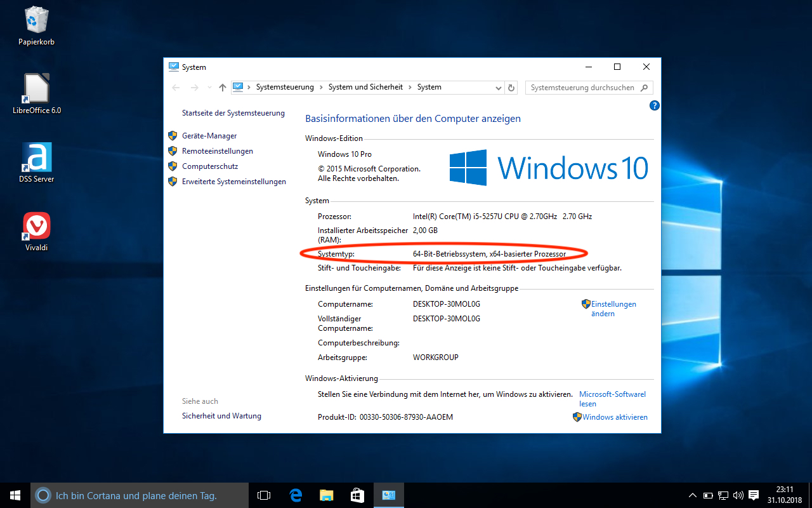Image resolution: width=812 pixels, height=508 pixels.
Task: Click the Windows 10 Pro edition text
Action: [344, 154]
